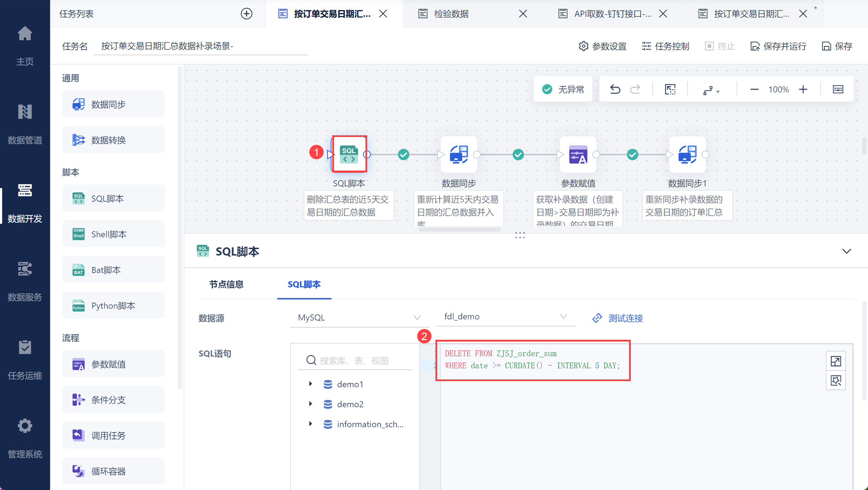Open the SQL editor fullscreen expand icon
The image size is (868, 490).
(835, 361)
